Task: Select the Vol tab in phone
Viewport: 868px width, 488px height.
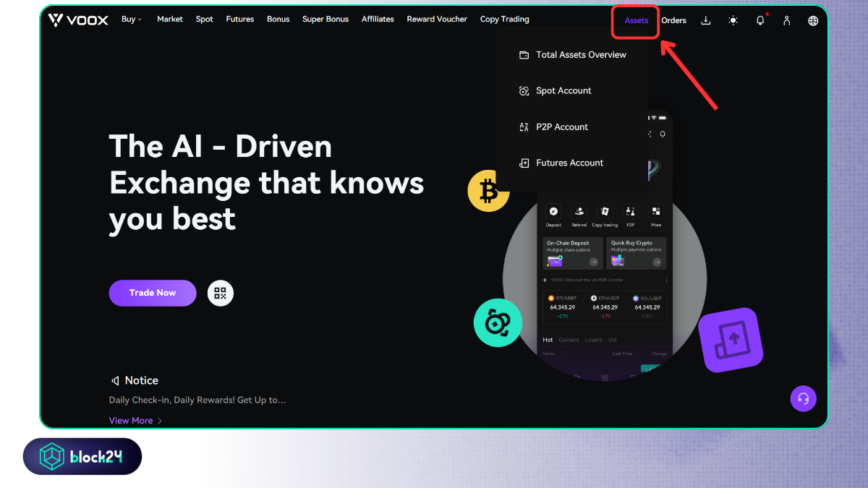Action: (612, 340)
